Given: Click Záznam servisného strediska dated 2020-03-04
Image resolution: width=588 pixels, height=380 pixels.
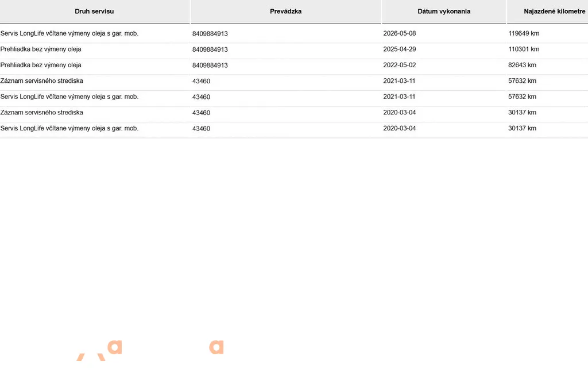Looking at the screenshot, I should [41, 112].
